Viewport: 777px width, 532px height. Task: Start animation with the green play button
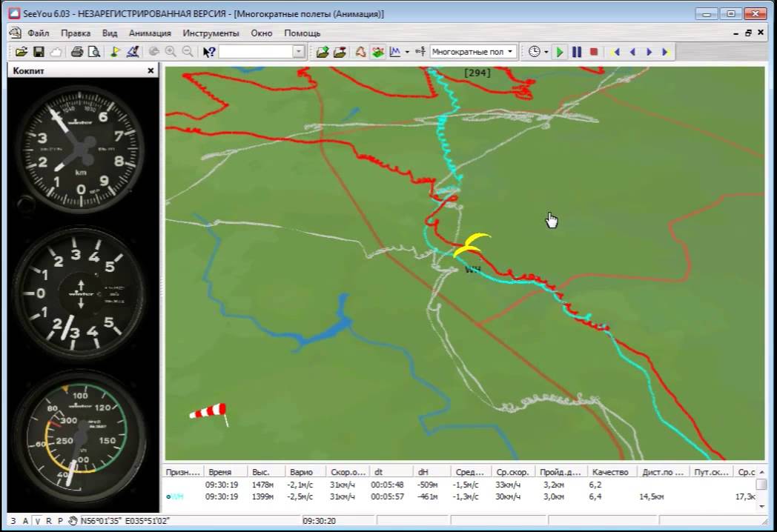[x=560, y=52]
